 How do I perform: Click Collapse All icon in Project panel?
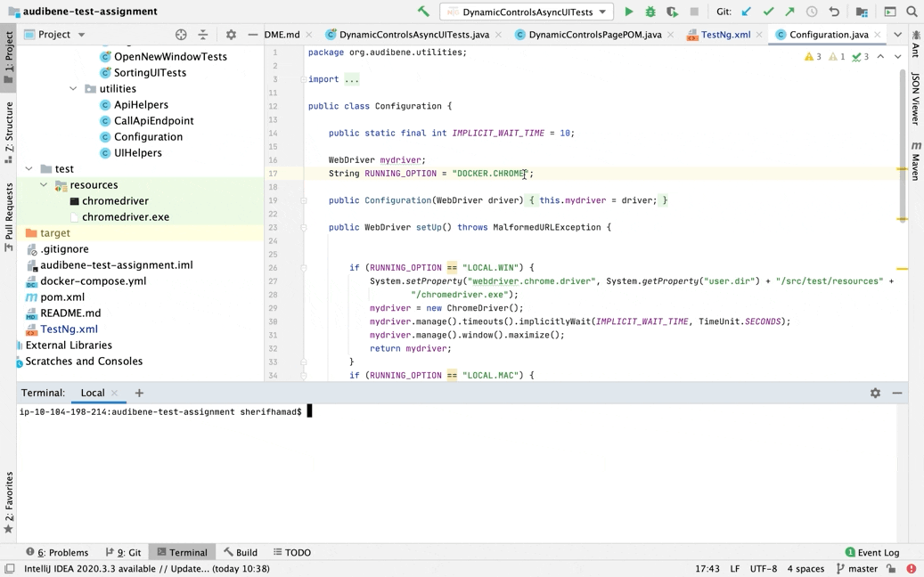(x=203, y=35)
